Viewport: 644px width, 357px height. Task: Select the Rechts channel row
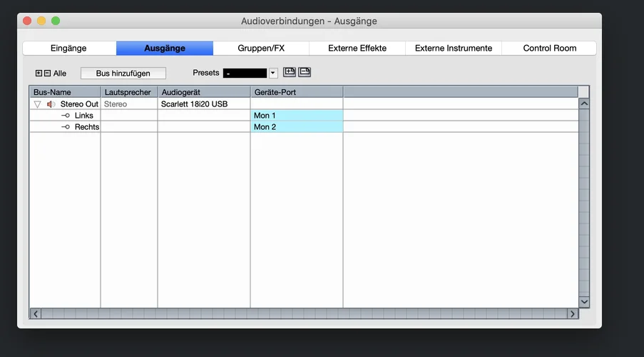(304, 127)
